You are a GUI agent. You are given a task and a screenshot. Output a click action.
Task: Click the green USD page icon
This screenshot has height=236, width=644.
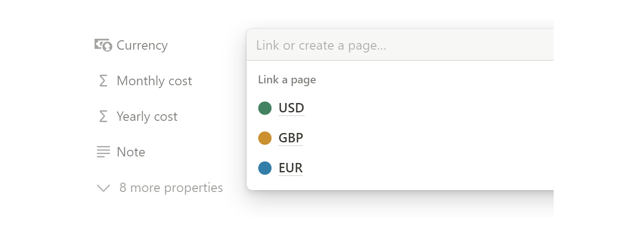(x=265, y=108)
